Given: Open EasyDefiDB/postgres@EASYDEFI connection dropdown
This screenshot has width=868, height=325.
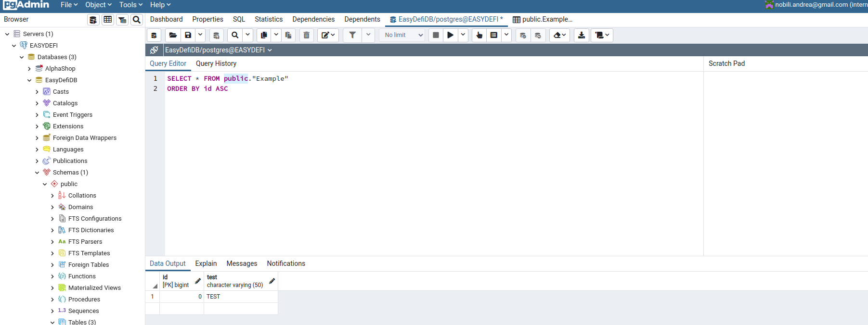Looking at the screenshot, I should tap(219, 50).
